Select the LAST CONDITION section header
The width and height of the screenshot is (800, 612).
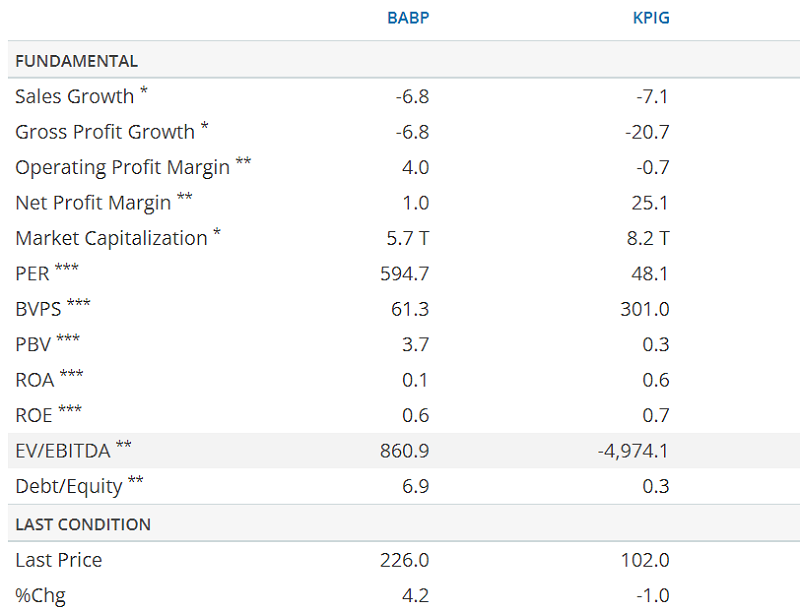[83, 524]
